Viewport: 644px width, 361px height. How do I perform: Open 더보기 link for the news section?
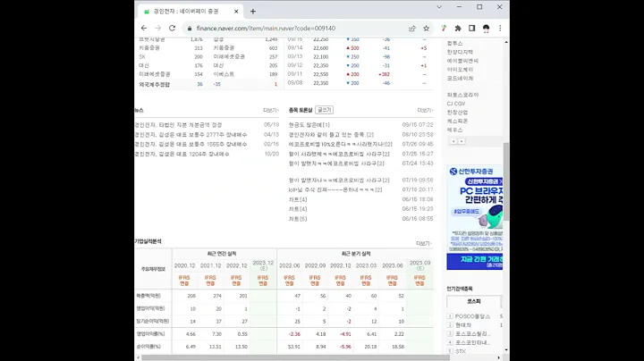click(x=271, y=110)
